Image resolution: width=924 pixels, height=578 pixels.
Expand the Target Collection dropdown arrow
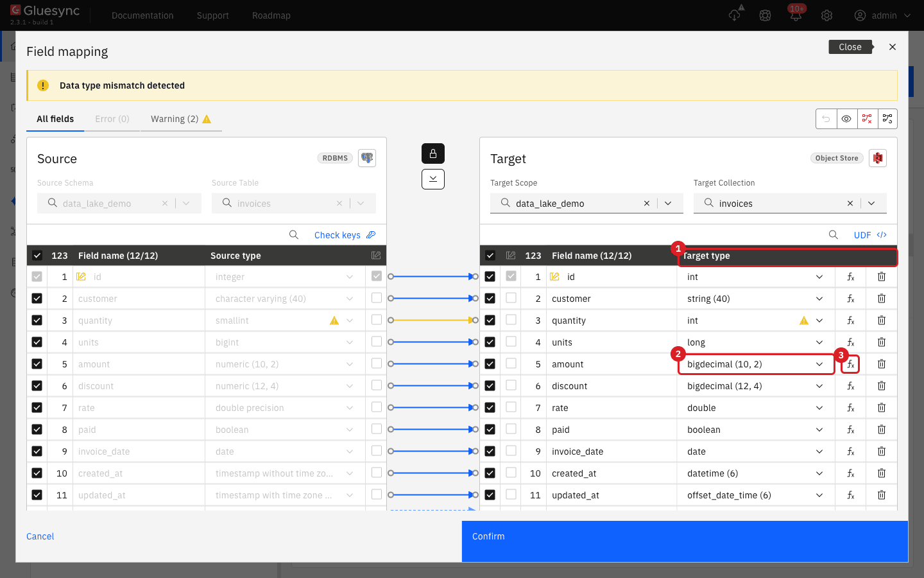tap(871, 204)
